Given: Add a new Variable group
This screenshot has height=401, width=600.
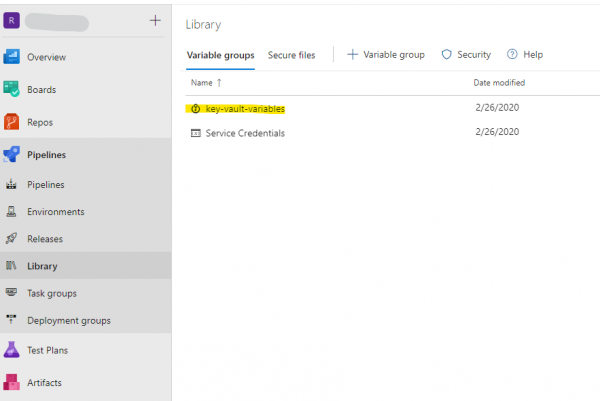Looking at the screenshot, I should tap(386, 55).
